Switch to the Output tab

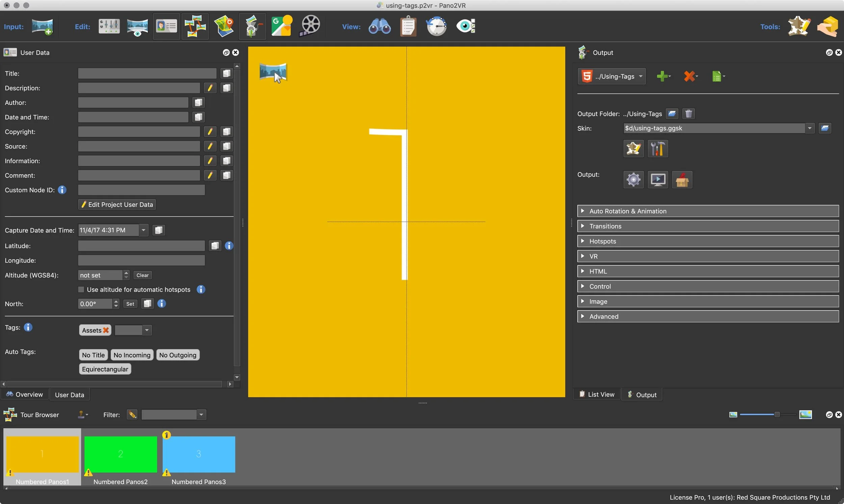tap(641, 395)
